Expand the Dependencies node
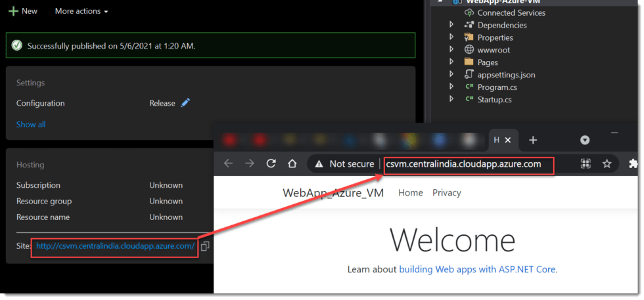Viewport: 644px width, 300px height. click(x=451, y=25)
